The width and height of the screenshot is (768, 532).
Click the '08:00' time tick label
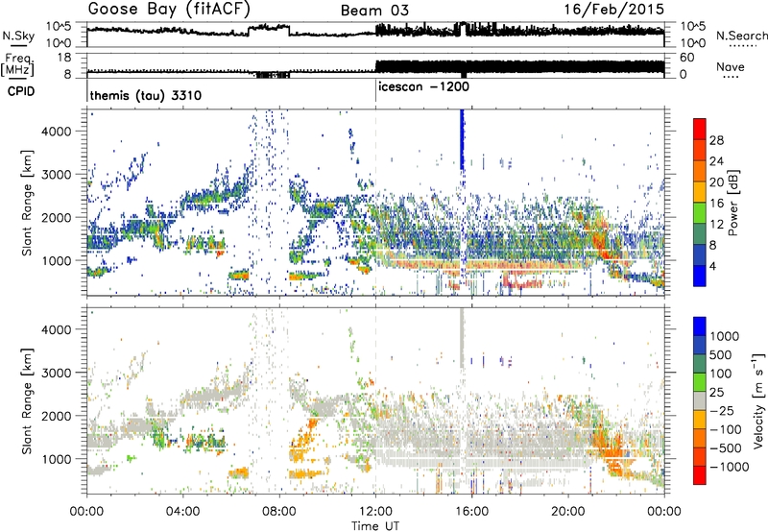point(278,512)
